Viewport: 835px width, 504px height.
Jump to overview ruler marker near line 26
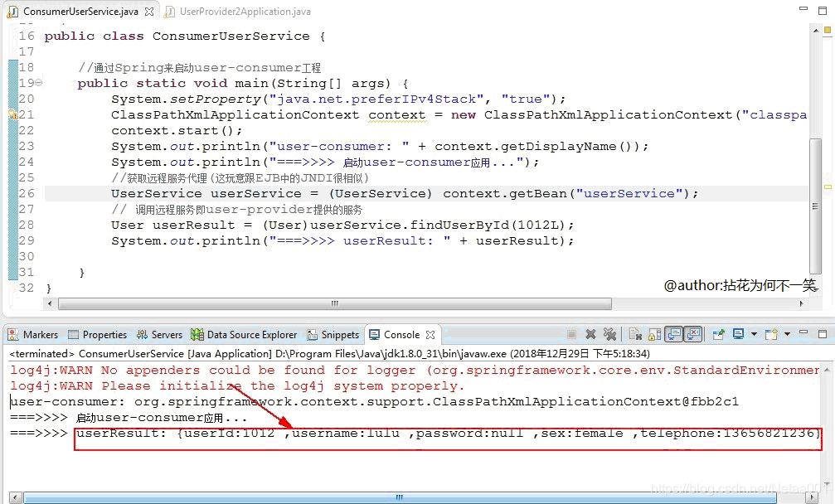828,187
